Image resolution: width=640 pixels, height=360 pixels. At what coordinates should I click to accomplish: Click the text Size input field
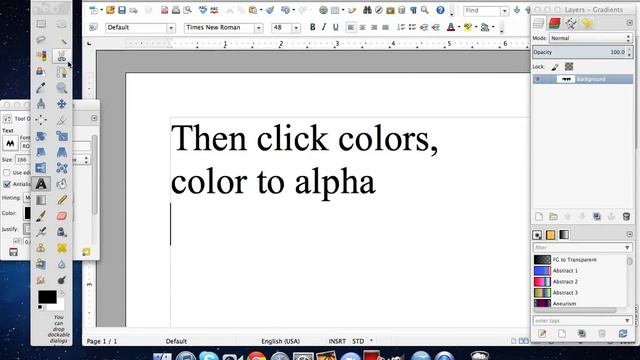(22, 160)
